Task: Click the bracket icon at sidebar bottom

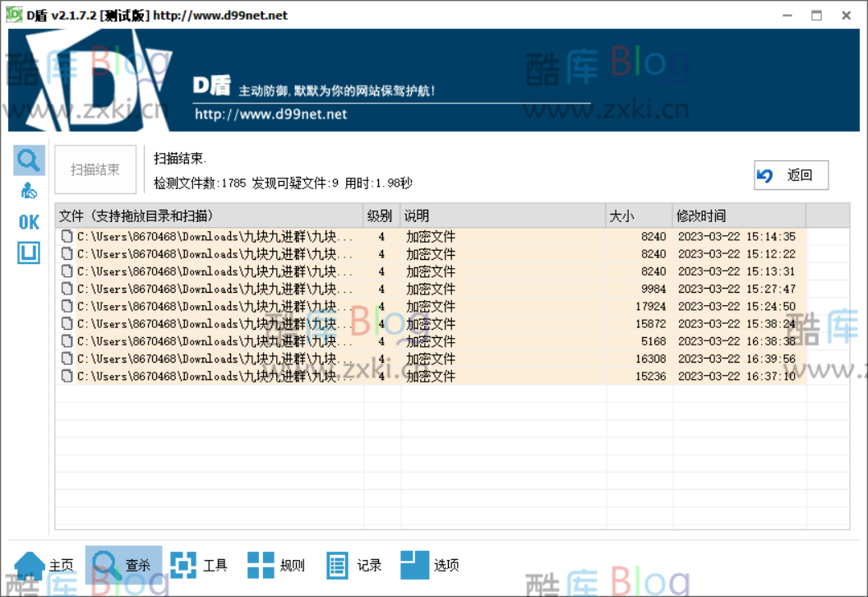Action: 28,252
